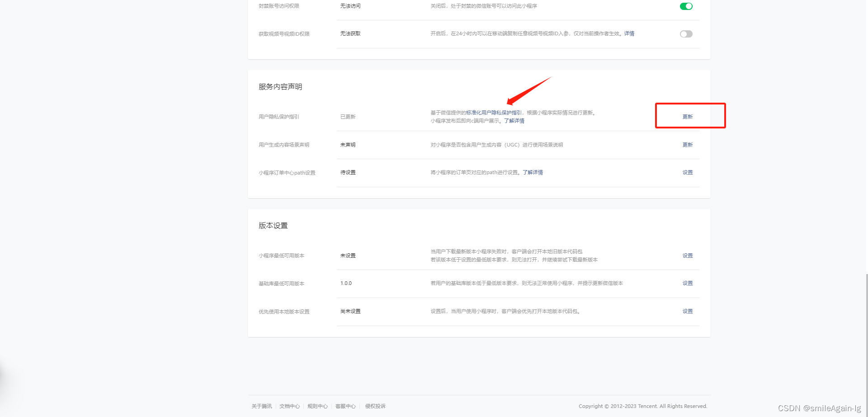Click the UGC usage scenario description text
The height and width of the screenshot is (417, 868).
coord(497,145)
